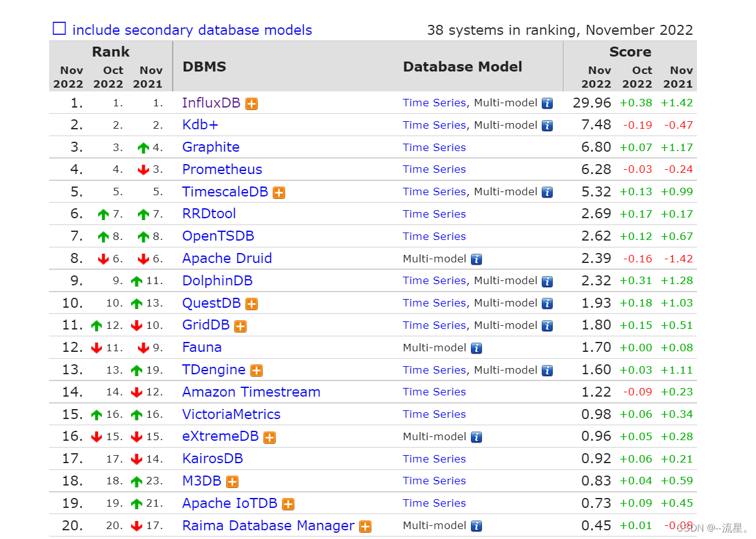Click Time Series link in Prometheus row
This screenshot has width=756, height=539.
[x=434, y=169]
